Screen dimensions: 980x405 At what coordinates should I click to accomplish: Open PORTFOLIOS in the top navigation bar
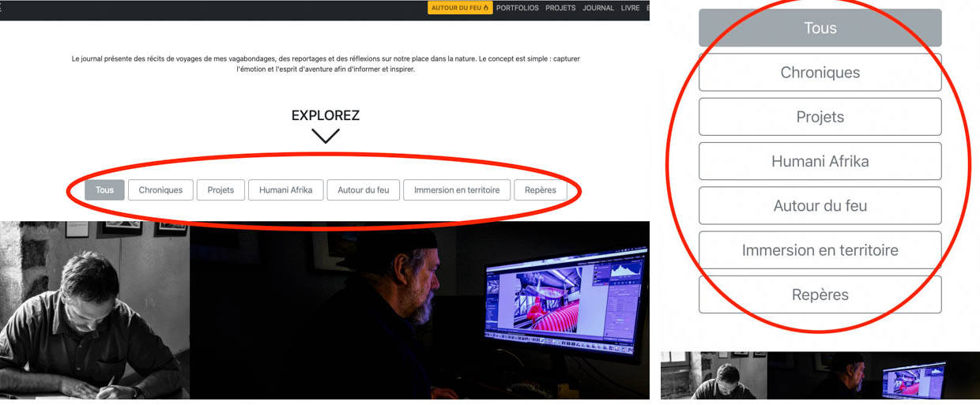(x=517, y=8)
